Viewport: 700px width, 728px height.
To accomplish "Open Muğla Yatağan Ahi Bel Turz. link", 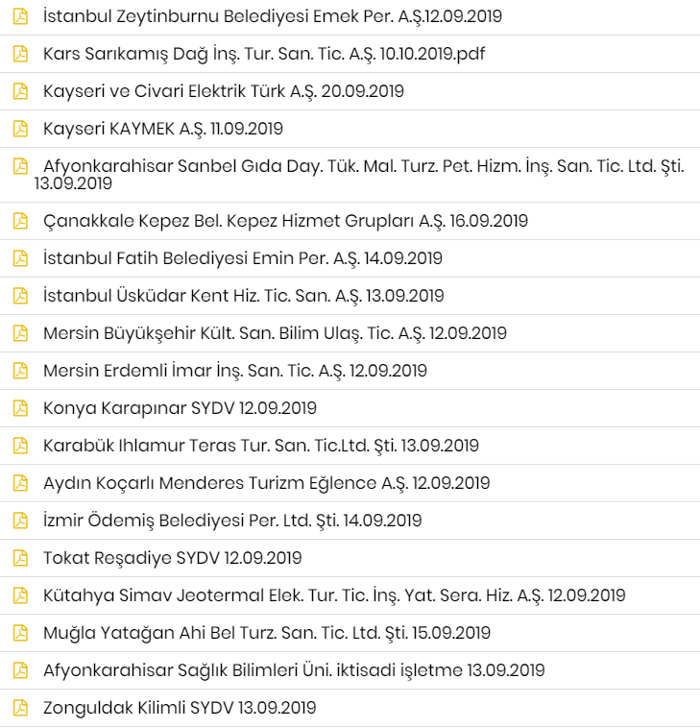I will [267, 633].
